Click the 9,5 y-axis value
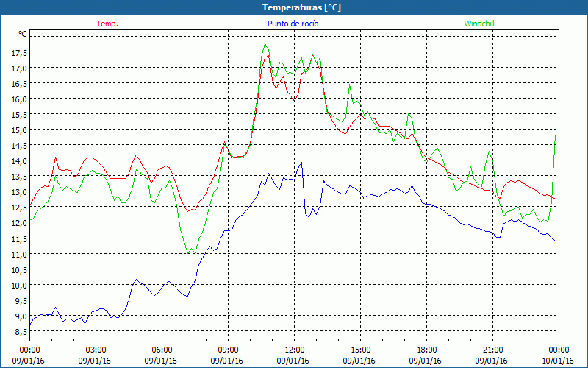The image size is (588, 368). click(x=21, y=301)
